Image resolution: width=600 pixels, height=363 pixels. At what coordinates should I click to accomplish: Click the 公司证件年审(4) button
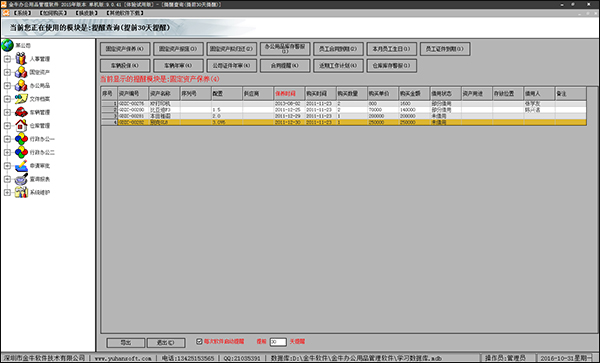point(231,66)
